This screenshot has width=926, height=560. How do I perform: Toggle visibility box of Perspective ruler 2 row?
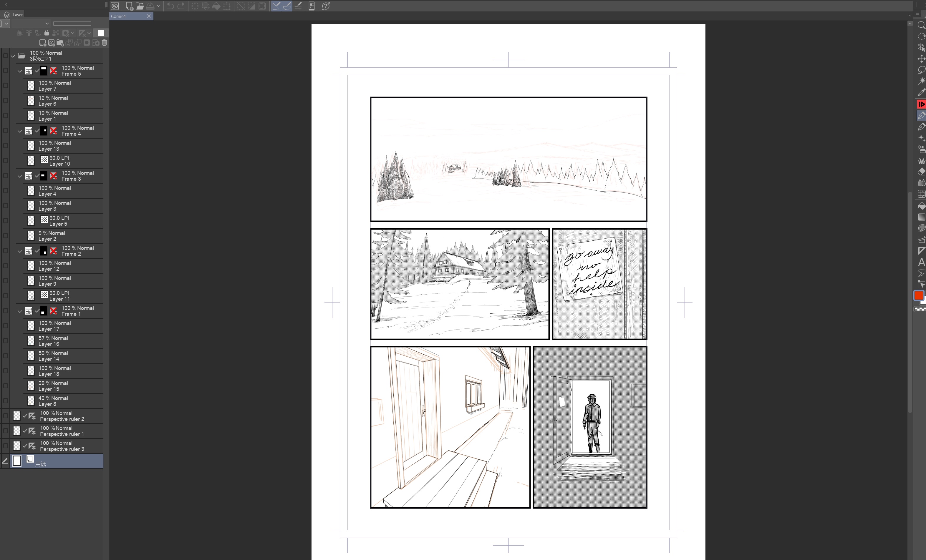click(5, 416)
